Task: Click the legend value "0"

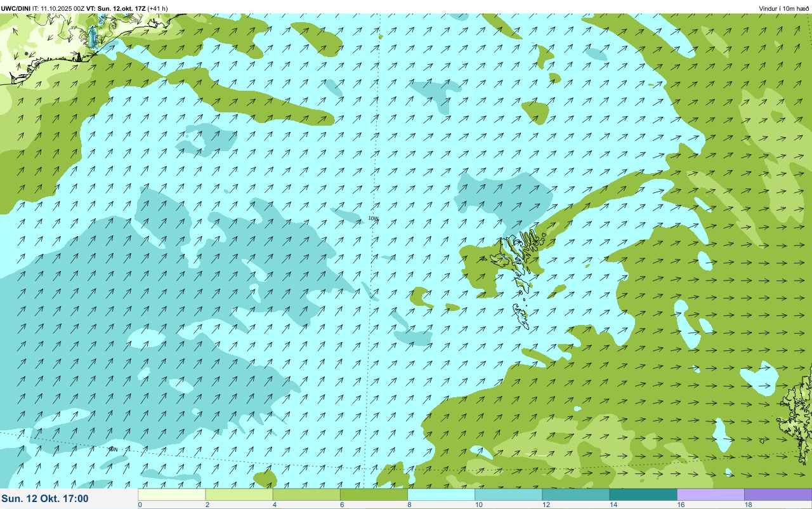Action: [140, 505]
